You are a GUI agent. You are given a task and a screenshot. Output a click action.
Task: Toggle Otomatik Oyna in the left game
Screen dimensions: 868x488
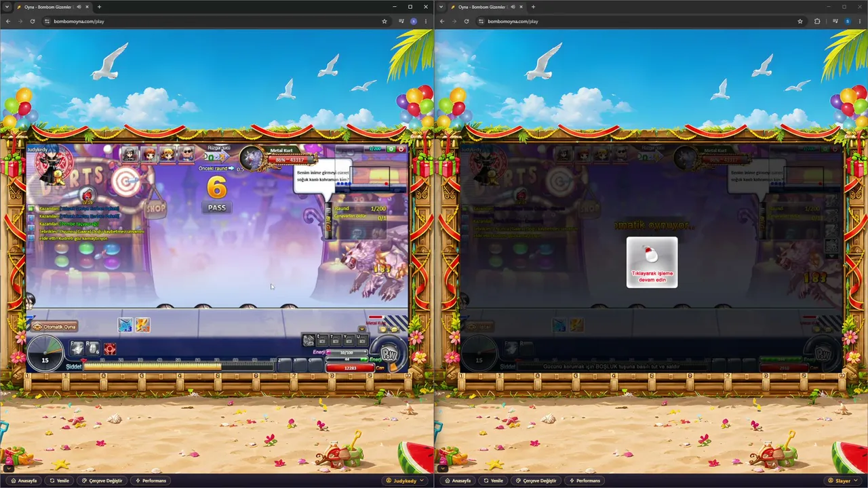click(x=55, y=327)
